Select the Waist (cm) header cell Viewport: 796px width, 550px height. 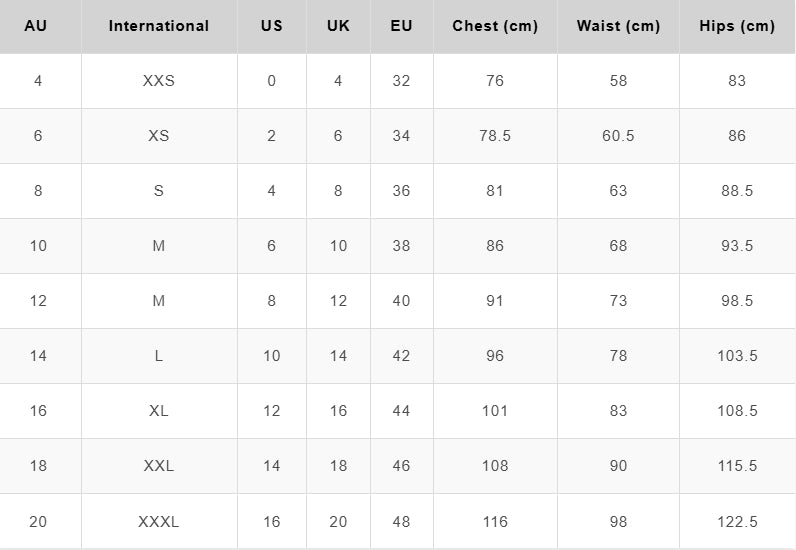click(x=618, y=26)
